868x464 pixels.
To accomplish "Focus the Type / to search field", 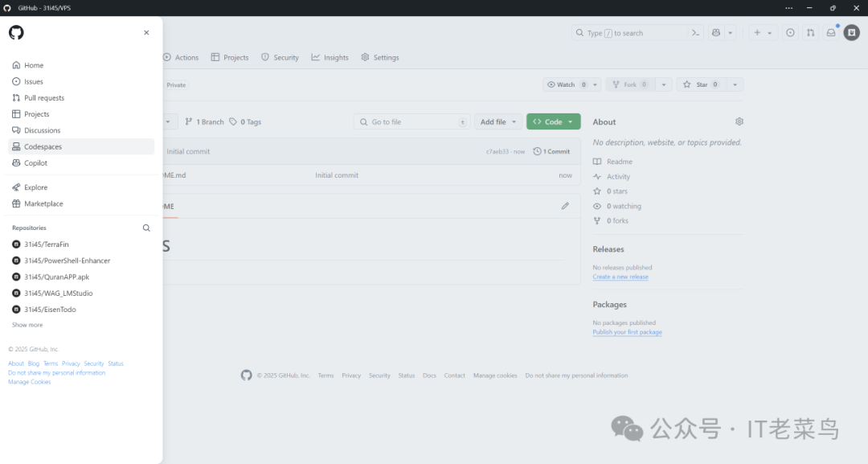I will [629, 33].
